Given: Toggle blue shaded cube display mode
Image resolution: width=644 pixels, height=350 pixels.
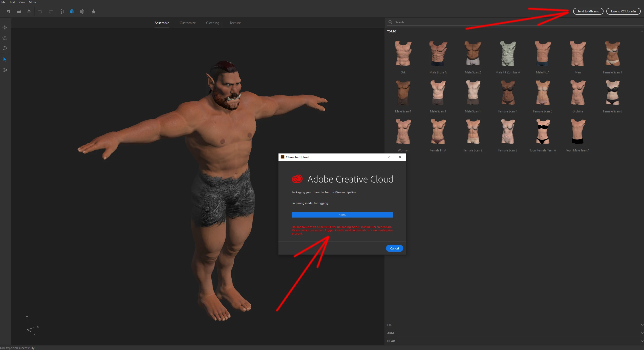Looking at the screenshot, I should tap(72, 11).
